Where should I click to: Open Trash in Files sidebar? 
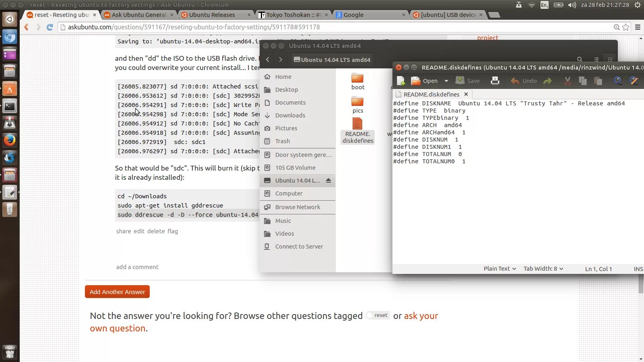point(298,141)
